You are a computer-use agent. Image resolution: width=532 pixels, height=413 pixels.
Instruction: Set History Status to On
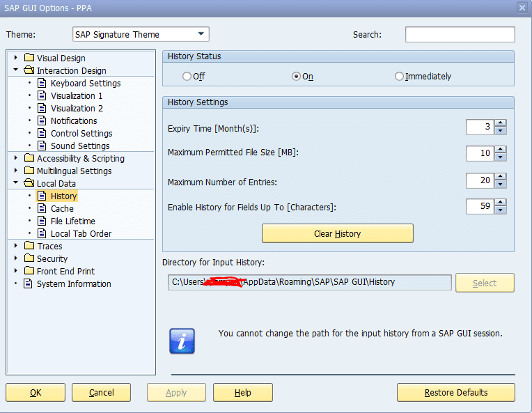tap(296, 77)
